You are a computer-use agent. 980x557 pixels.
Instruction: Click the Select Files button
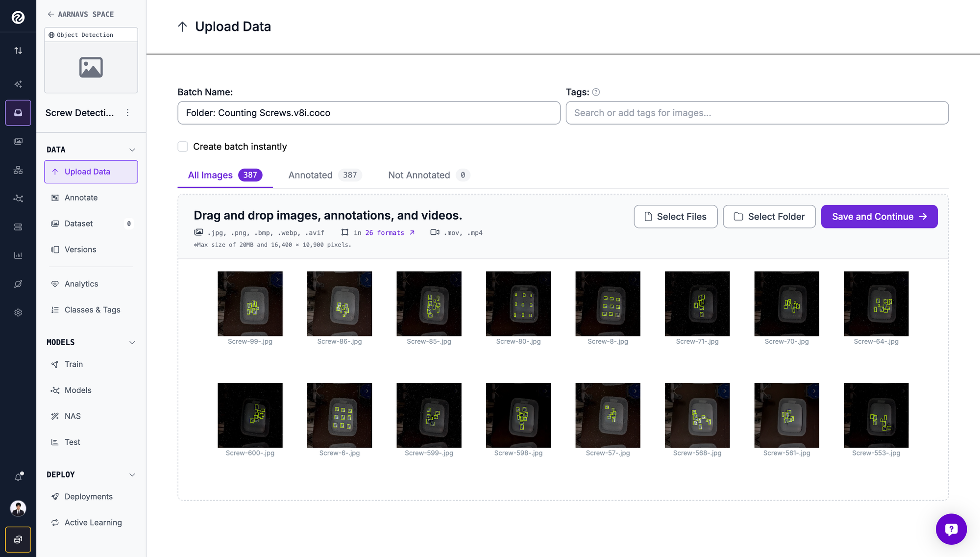pos(676,217)
